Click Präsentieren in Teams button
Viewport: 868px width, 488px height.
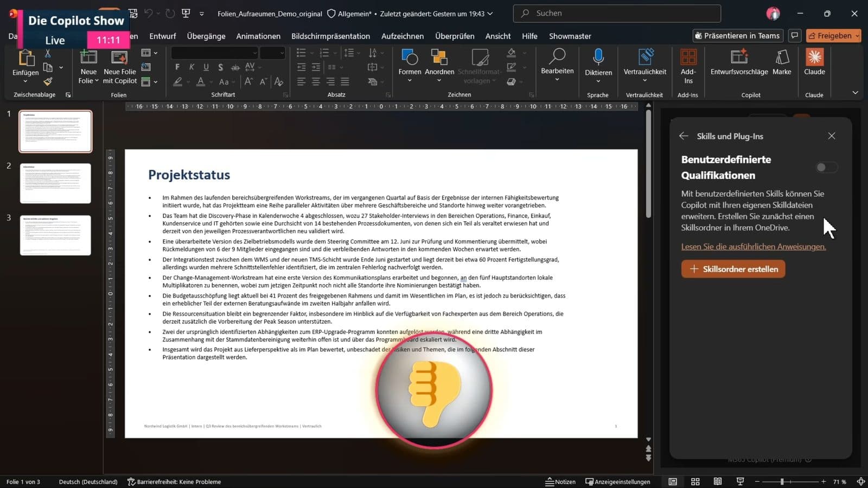pos(738,36)
